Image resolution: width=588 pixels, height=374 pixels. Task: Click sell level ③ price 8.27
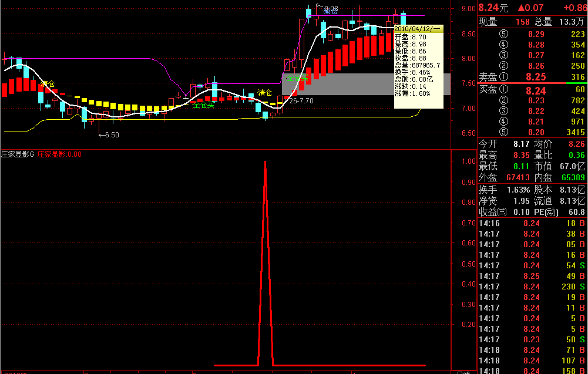(536, 55)
